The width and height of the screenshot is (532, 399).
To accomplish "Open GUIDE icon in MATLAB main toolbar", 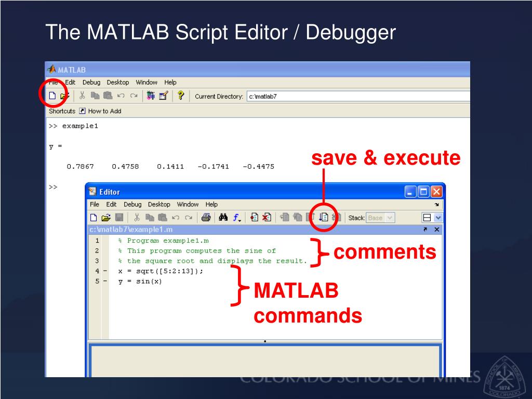I will click(164, 96).
